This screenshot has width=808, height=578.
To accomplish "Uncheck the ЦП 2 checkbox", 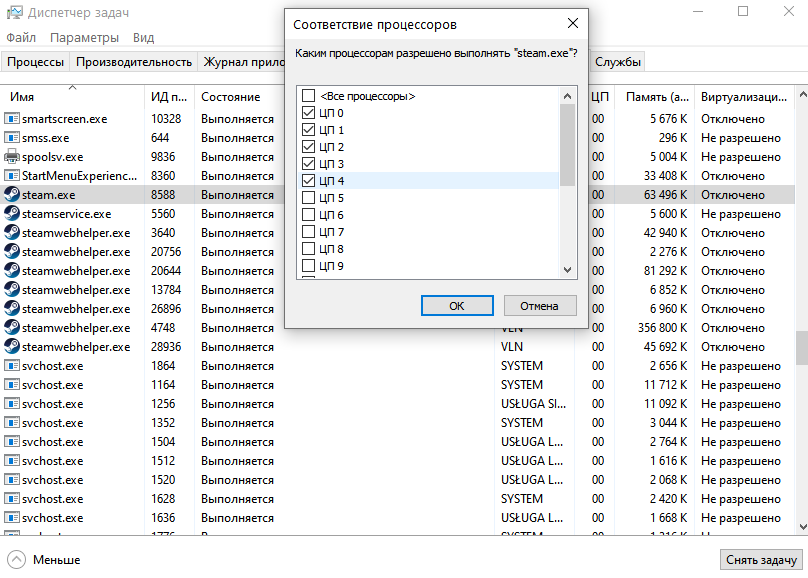I will [x=308, y=147].
